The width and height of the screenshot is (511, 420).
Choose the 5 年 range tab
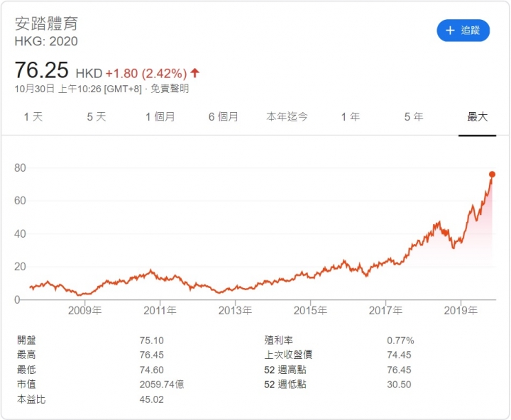(x=414, y=116)
